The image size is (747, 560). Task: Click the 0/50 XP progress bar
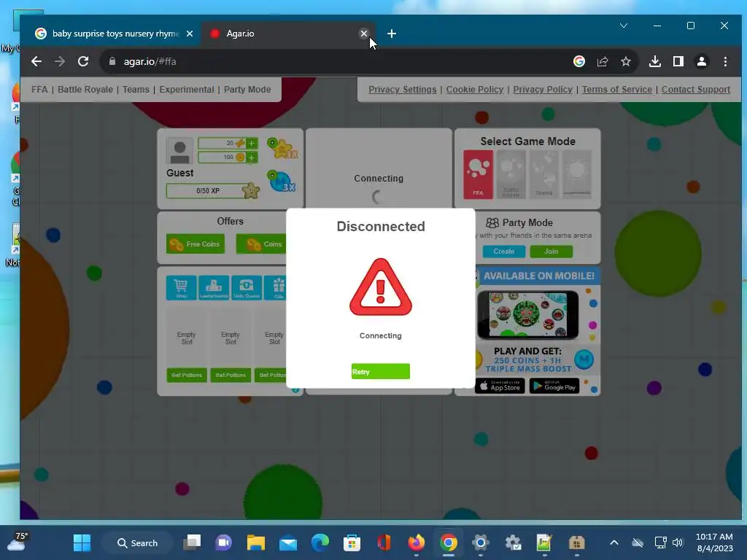[x=208, y=191]
